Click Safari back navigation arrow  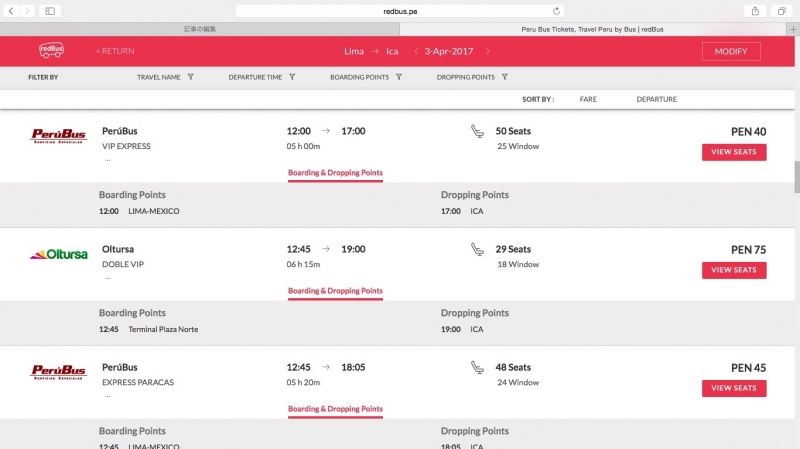[x=11, y=10]
